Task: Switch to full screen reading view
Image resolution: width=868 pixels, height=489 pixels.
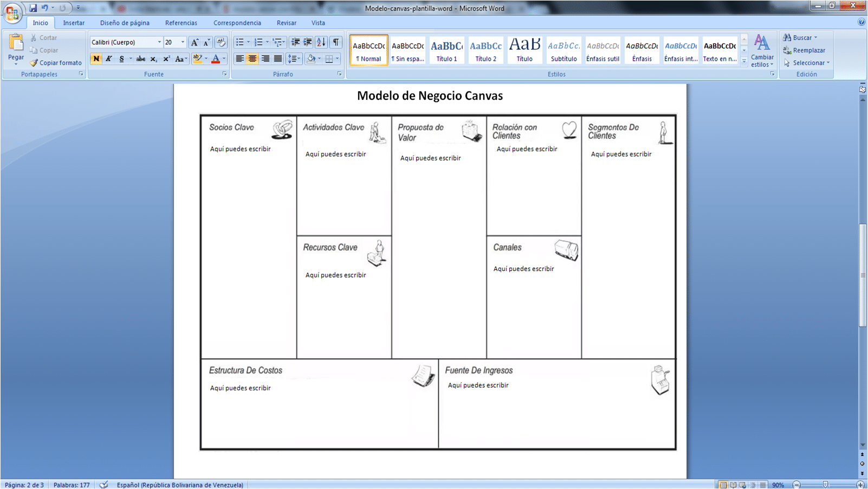Action: pos(733,485)
